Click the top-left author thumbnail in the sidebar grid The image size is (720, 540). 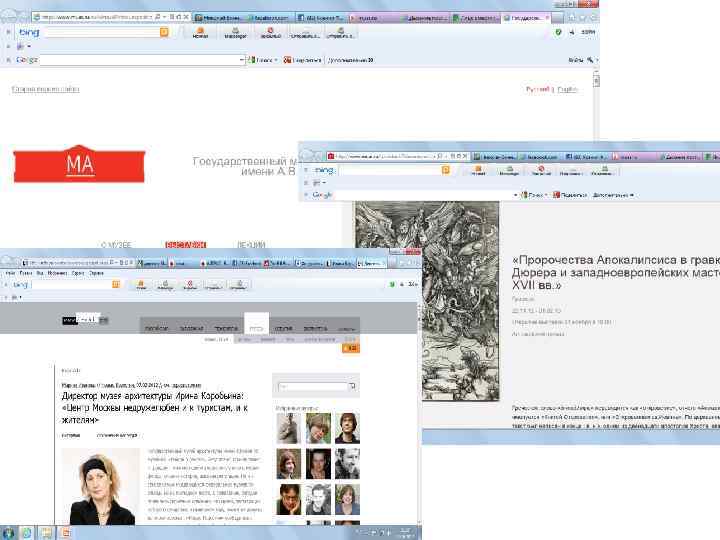289,428
